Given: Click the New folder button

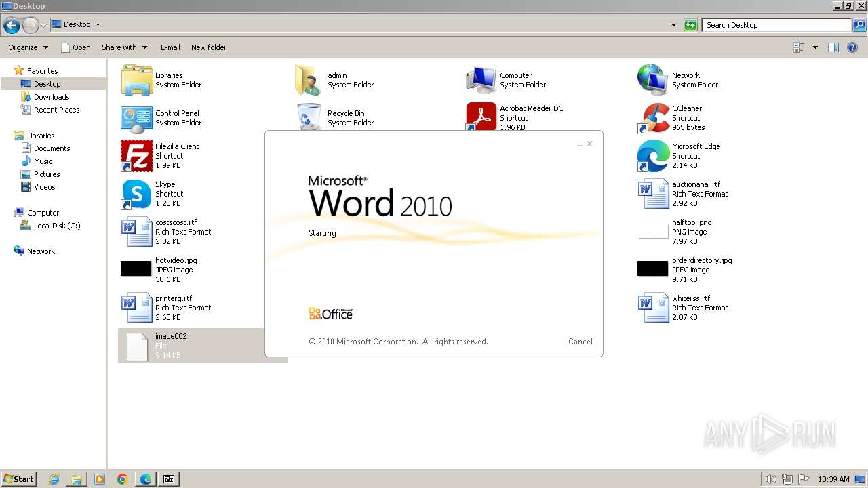Looking at the screenshot, I should (x=209, y=47).
